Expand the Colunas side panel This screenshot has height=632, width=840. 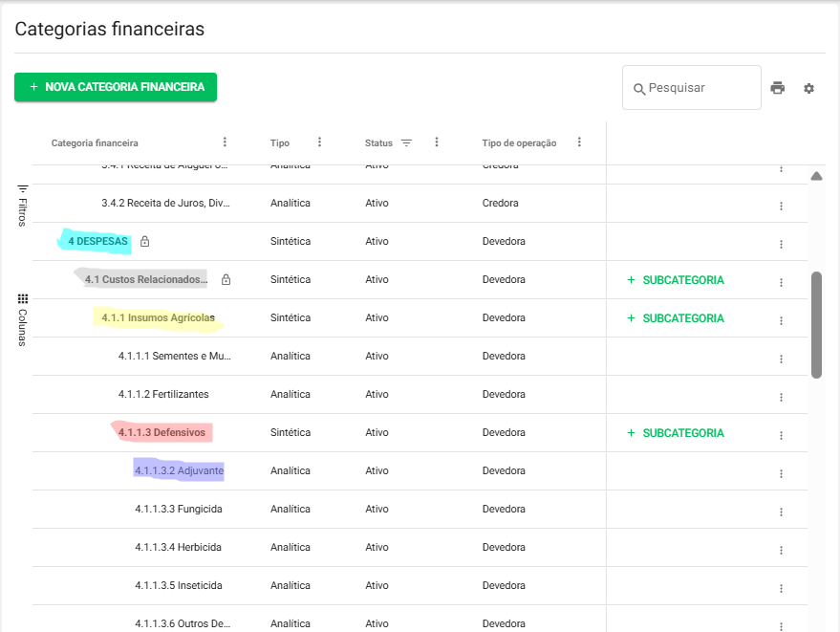[x=23, y=319]
